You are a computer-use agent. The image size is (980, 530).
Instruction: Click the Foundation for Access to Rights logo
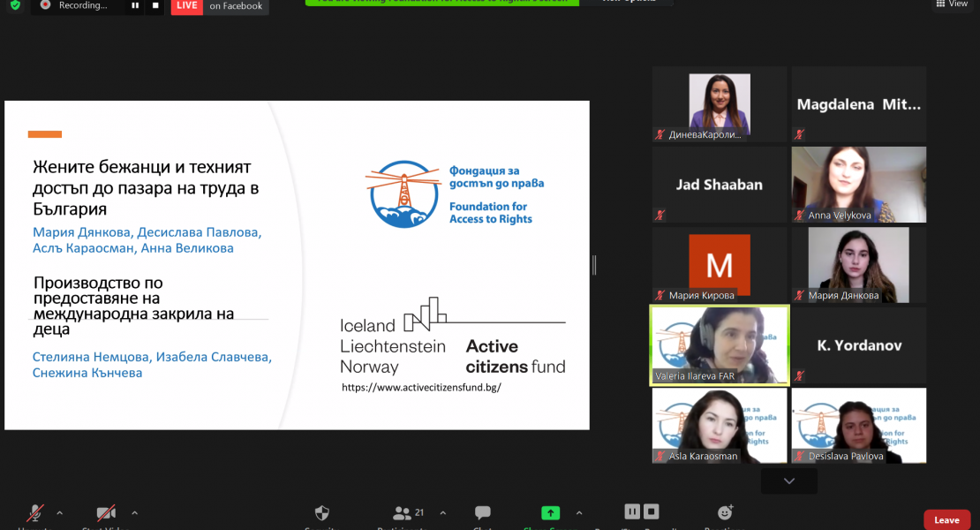pos(455,194)
